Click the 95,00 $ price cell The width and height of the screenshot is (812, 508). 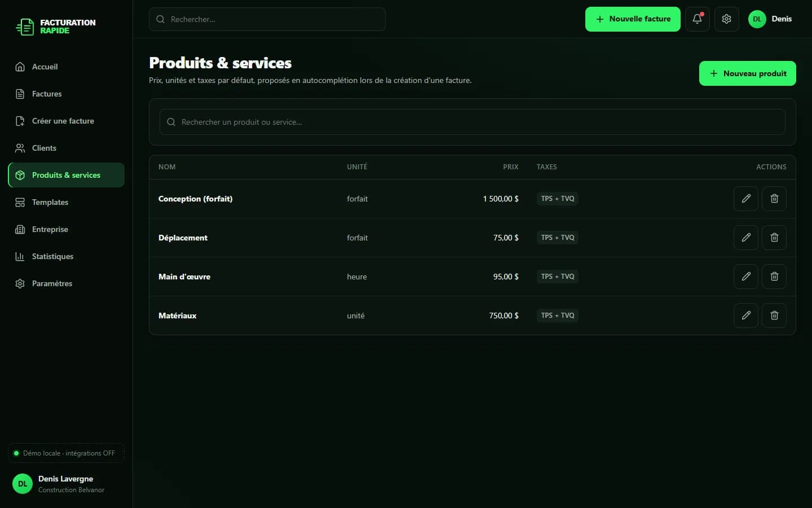click(506, 277)
